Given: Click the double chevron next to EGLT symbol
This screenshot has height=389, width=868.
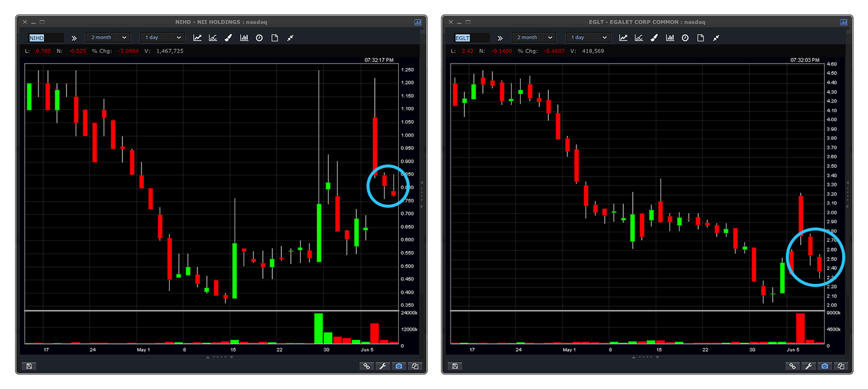Looking at the screenshot, I should click(500, 38).
